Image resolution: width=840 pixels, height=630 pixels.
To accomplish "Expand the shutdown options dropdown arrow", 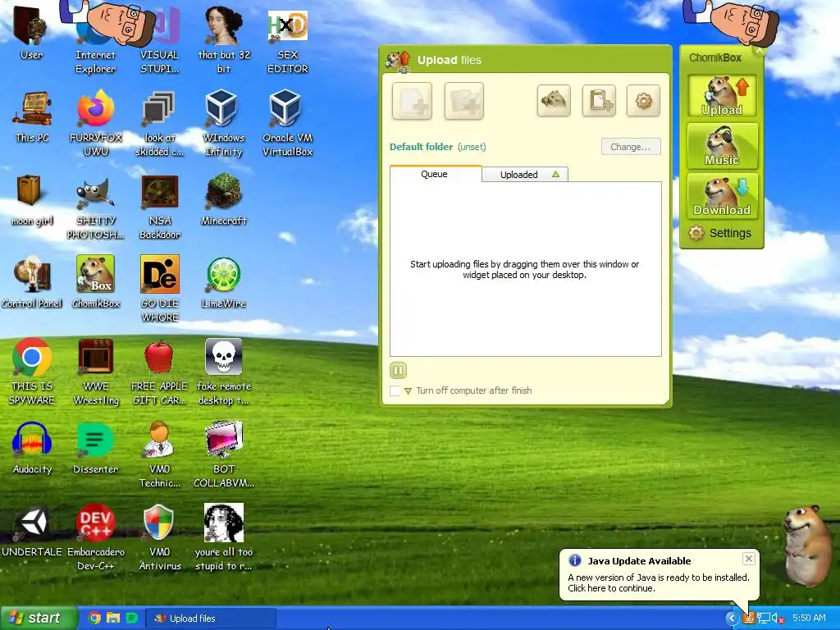I will 409,391.
